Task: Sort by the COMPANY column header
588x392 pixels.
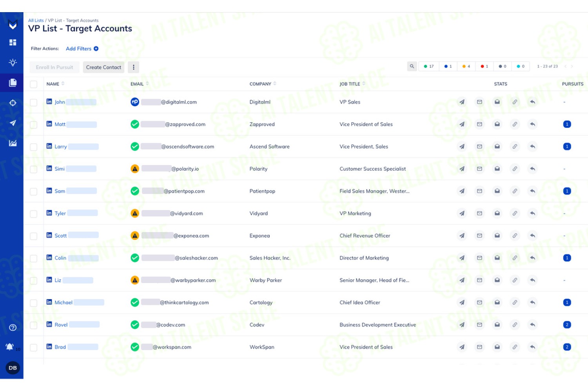Action: tap(263, 84)
